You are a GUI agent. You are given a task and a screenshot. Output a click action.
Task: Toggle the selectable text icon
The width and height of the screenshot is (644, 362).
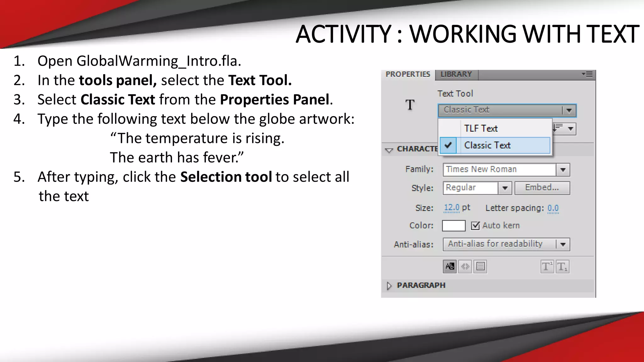[450, 266]
